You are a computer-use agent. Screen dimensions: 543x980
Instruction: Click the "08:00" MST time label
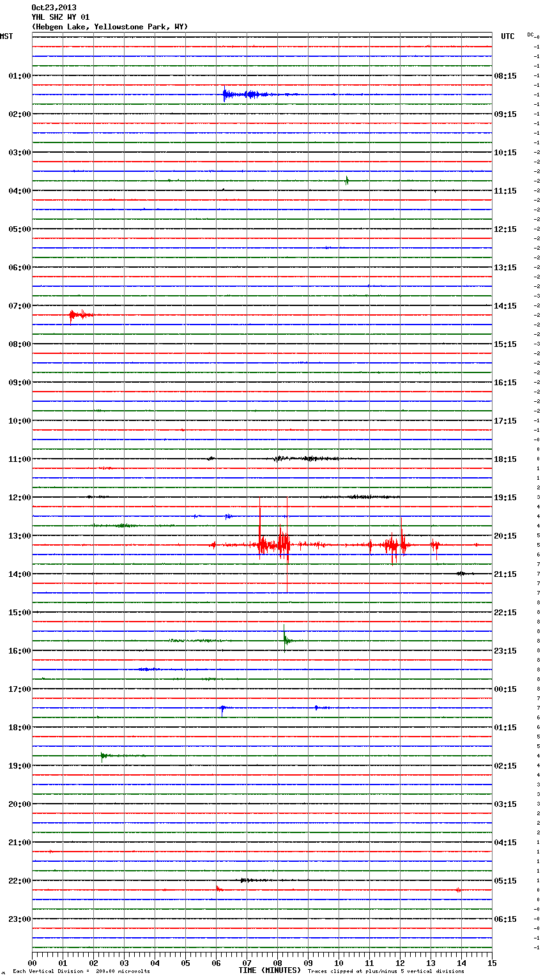point(20,344)
